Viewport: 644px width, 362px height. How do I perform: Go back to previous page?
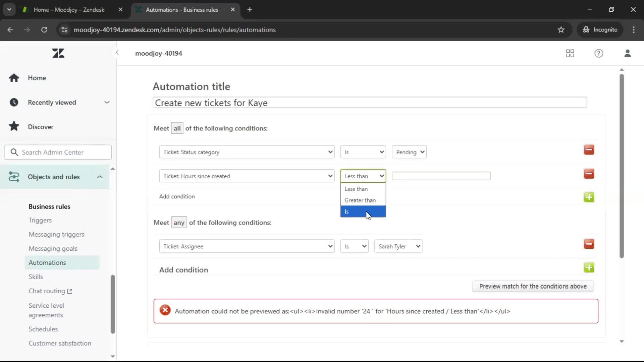pyautogui.click(x=10, y=30)
